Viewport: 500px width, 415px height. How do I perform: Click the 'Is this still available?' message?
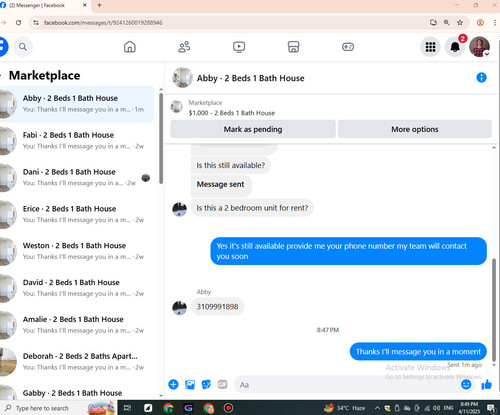coord(231,165)
